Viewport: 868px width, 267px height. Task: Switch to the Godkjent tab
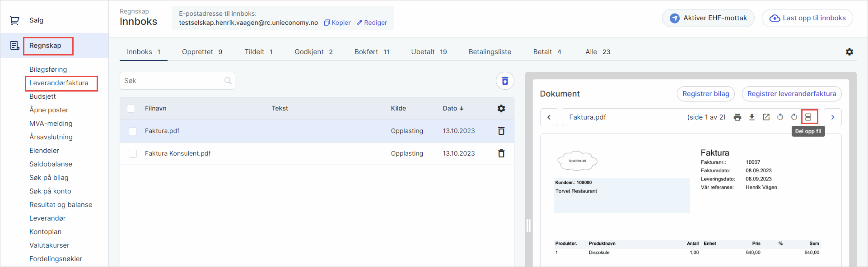point(313,52)
